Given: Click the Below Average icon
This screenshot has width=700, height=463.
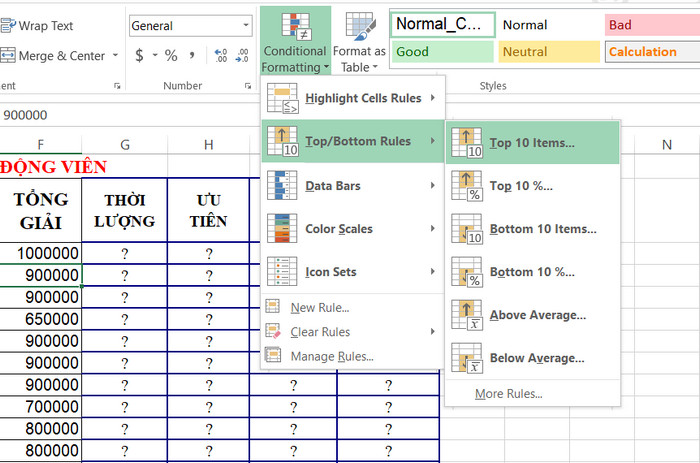Looking at the screenshot, I should pyautogui.click(x=467, y=358).
